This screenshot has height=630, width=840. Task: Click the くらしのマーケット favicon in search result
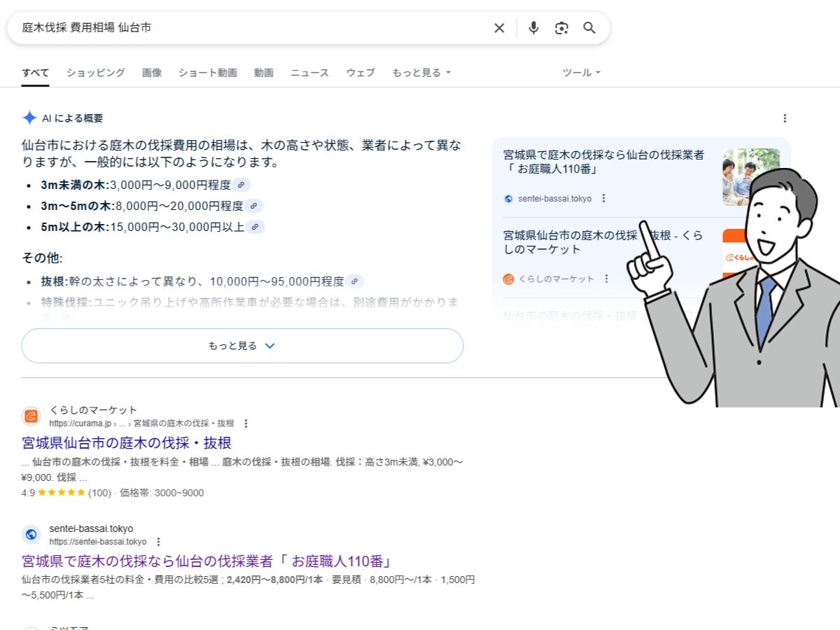[x=31, y=416]
